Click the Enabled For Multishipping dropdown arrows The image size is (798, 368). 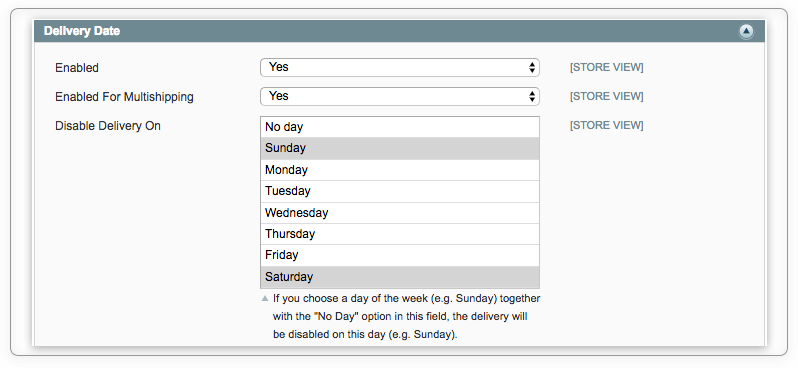click(532, 96)
